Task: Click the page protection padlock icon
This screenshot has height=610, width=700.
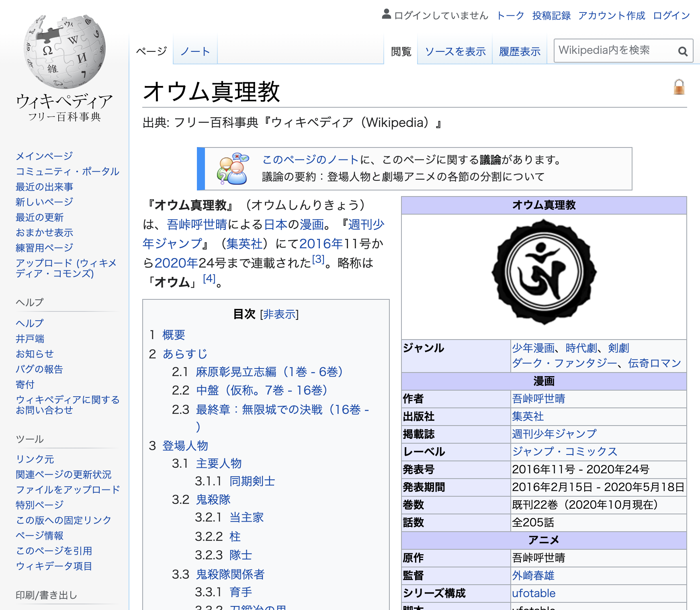Action: (679, 87)
